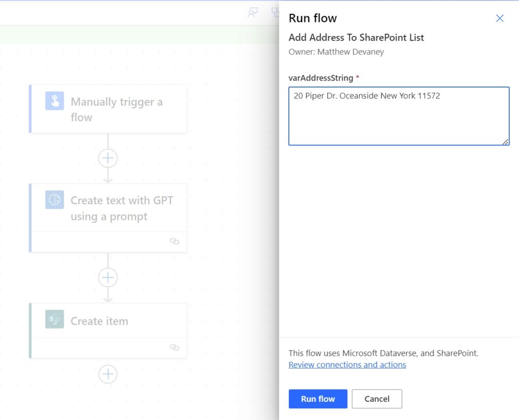The width and height of the screenshot is (519, 420).
Task: Add step after Manually trigger a flow
Action: 107,158
